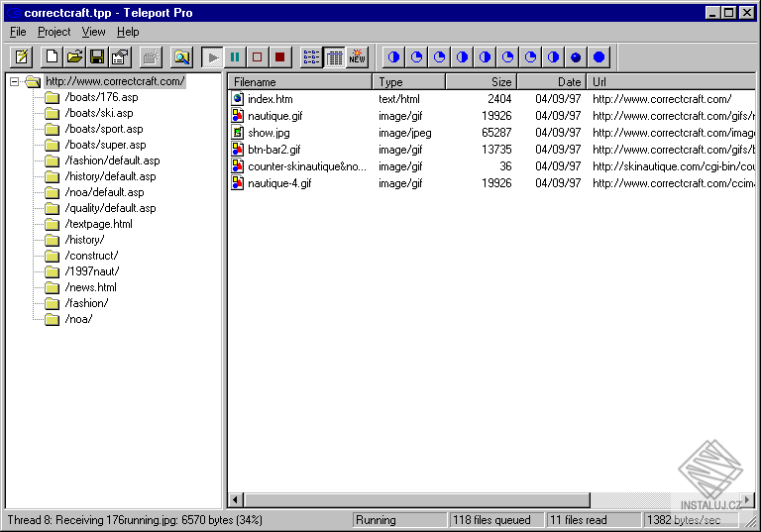Switch to list view icon
The height and width of the screenshot is (532, 761).
pos(311,57)
